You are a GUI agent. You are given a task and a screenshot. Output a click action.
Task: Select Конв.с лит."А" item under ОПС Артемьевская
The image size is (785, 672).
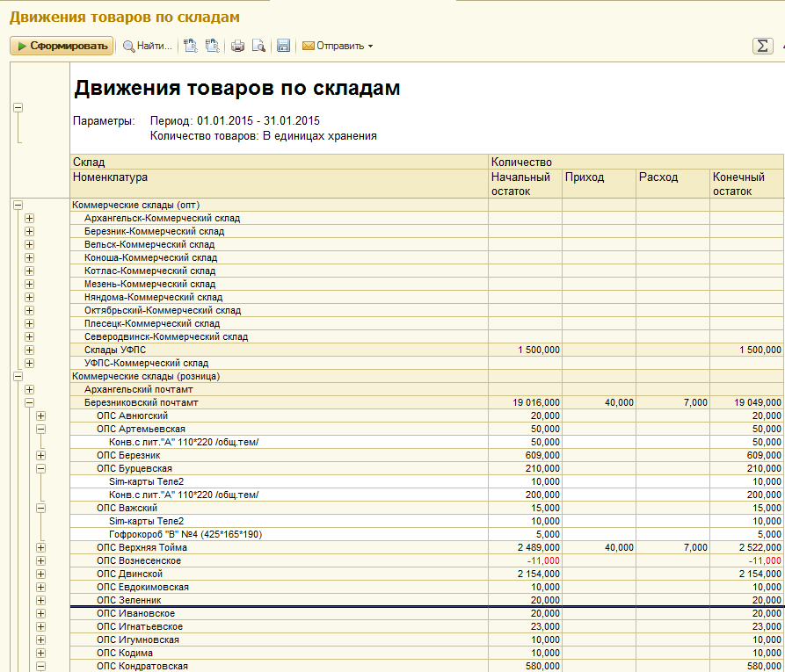[184, 442]
